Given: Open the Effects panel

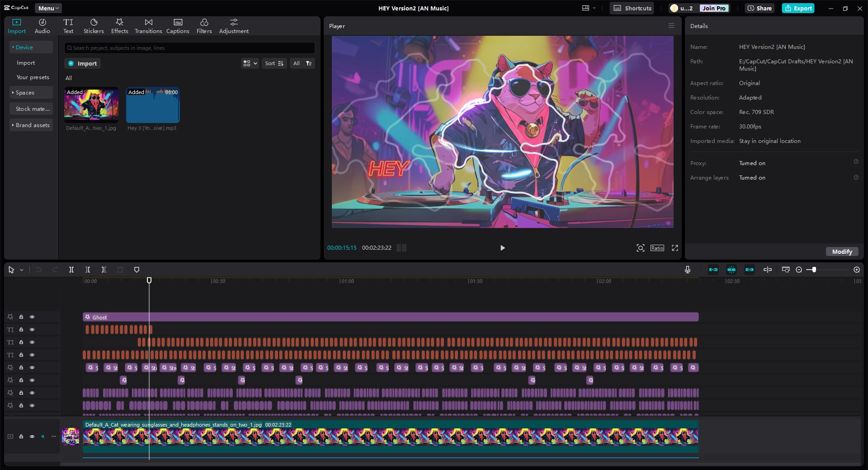Looking at the screenshot, I should [x=119, y=26].
